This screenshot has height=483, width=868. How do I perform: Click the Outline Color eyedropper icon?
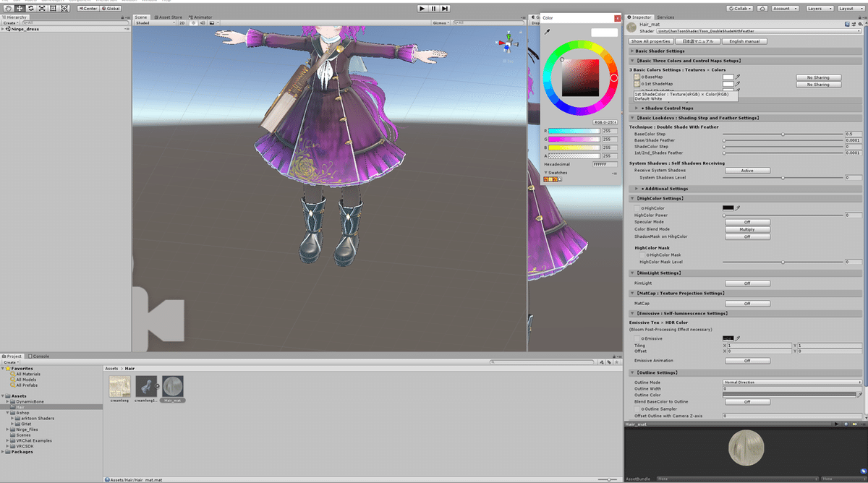coord(859,395)
